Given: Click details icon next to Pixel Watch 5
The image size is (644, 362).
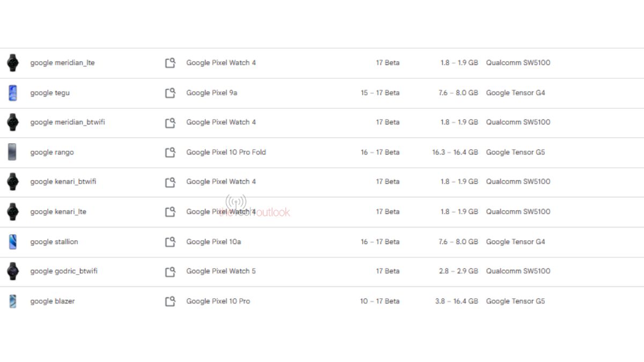Looking at the screenshot, I should point(170,271).
